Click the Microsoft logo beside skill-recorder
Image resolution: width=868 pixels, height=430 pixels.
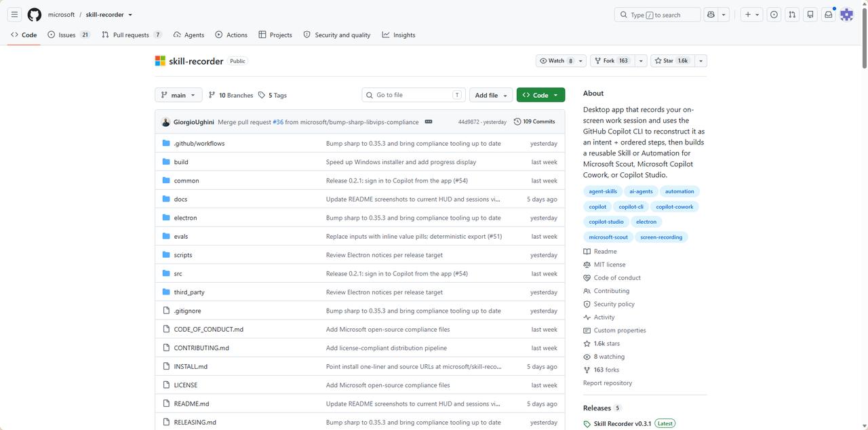(x=160, y=61)
